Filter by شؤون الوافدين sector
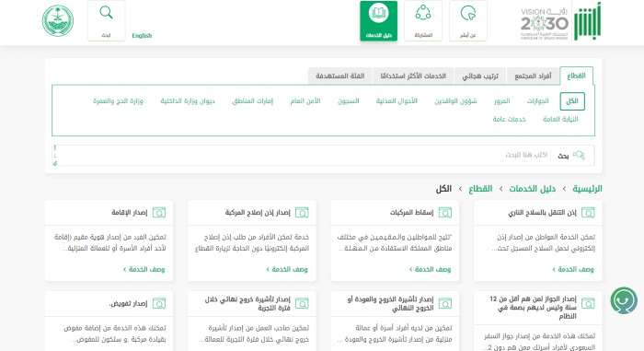644x351 pixels. point(455,101)
